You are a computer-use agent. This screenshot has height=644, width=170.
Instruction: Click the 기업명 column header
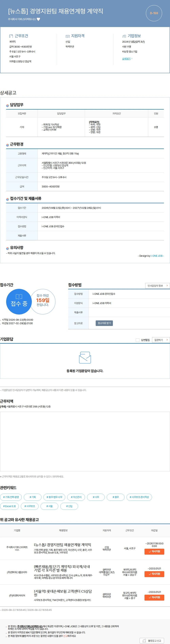point(17,530)
